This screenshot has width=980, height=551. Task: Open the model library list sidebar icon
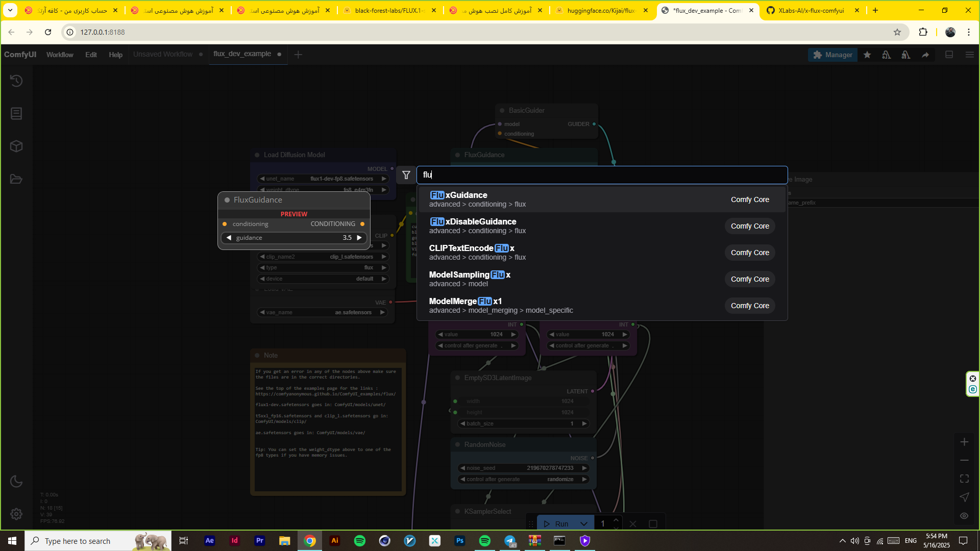pyautogui.click(x=16, y=113)
